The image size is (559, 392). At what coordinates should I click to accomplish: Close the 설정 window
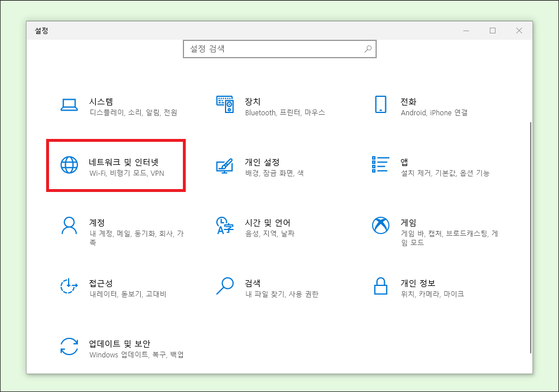(x=519, y=31)
